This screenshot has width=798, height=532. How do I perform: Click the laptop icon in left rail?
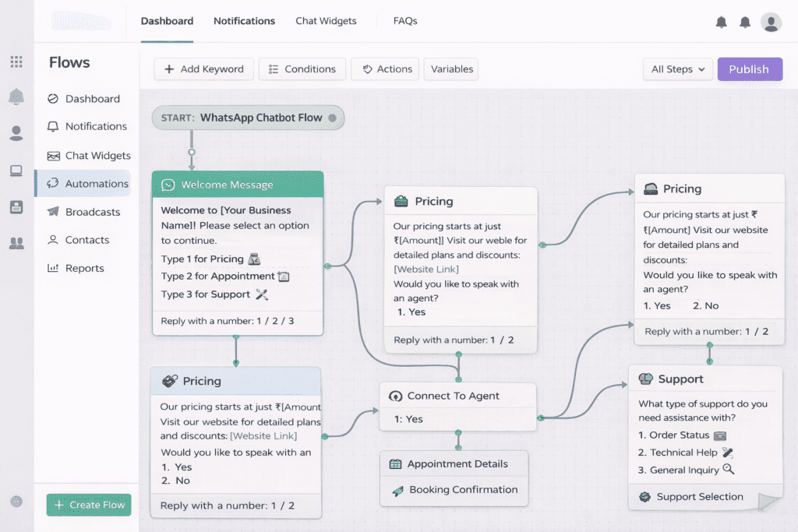coord(16,171)
